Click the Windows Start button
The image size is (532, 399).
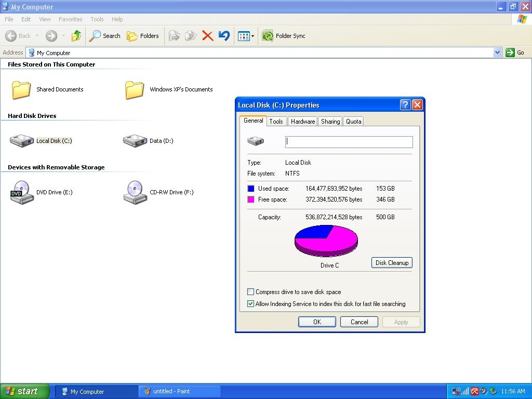point(24,391)
